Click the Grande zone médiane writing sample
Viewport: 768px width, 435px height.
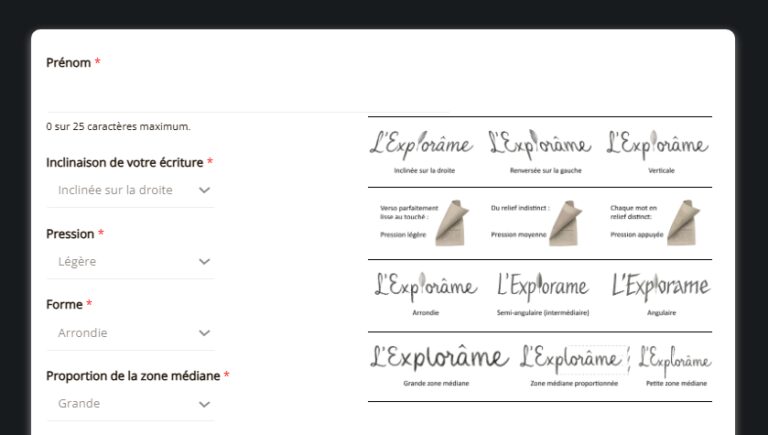click(438, 357)
